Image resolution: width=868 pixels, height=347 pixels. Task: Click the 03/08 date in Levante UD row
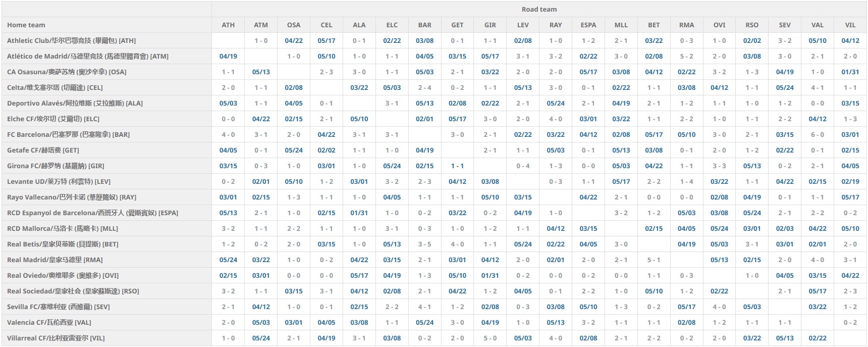pyautogui.click(x=490, y=182)
